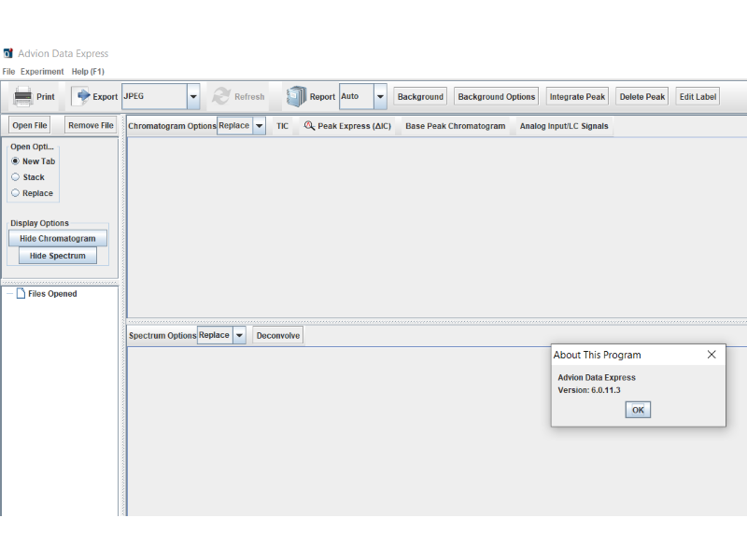Select the New Tab radio option

pyautogui.click(x=15, y=161)
